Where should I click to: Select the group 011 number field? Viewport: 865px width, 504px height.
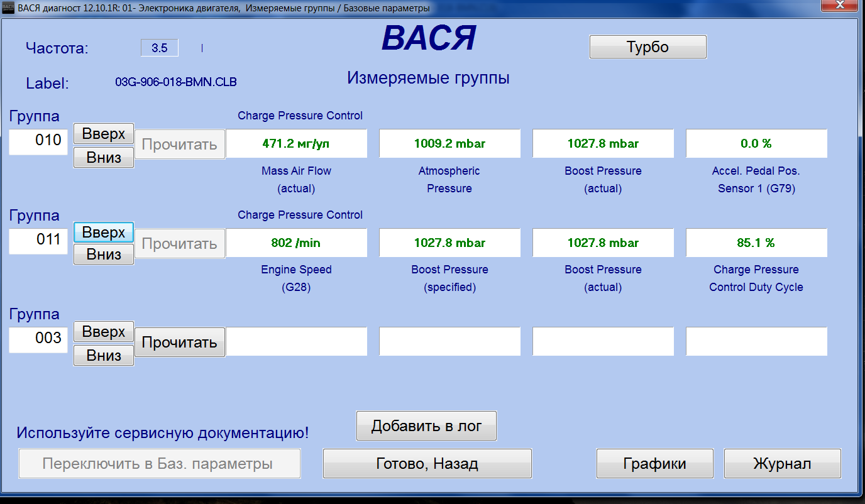pyautogui.click(x=39, y=239)
